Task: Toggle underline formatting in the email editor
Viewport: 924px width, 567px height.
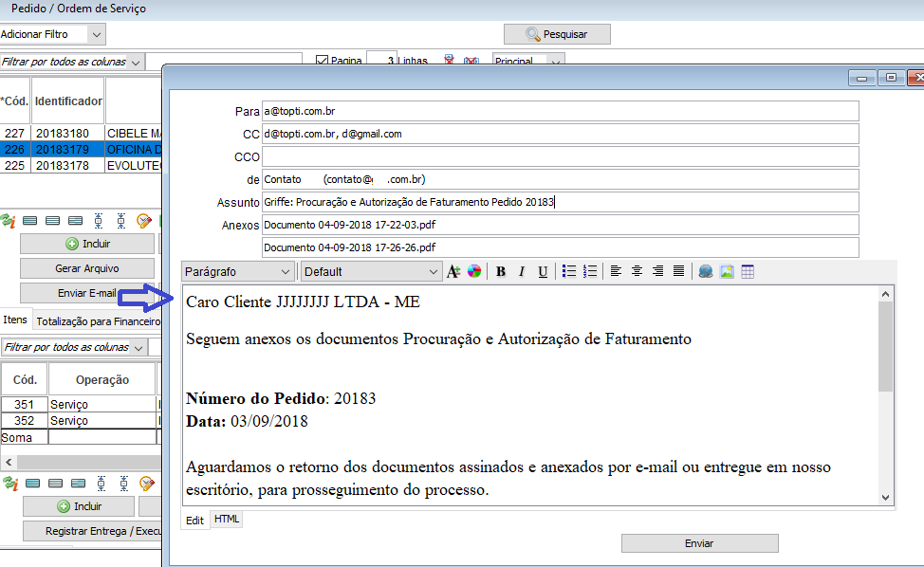Action: click(543, 271)
